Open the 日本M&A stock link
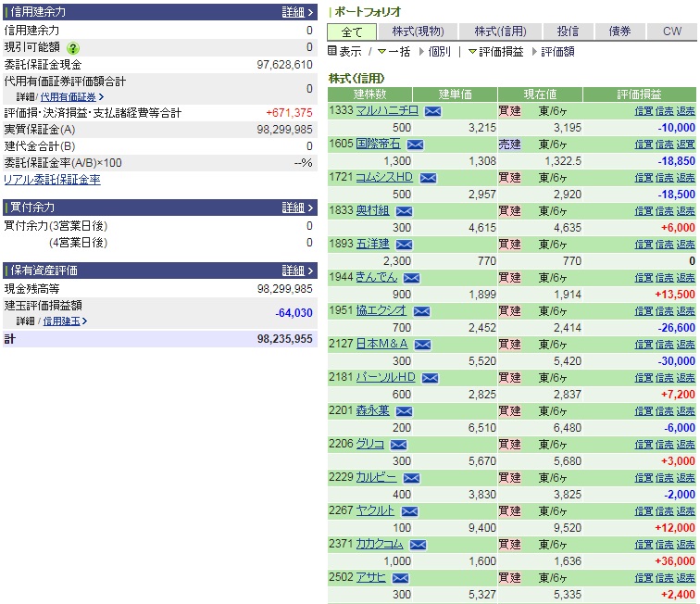 pyautogui.click(x=381, y=344)
